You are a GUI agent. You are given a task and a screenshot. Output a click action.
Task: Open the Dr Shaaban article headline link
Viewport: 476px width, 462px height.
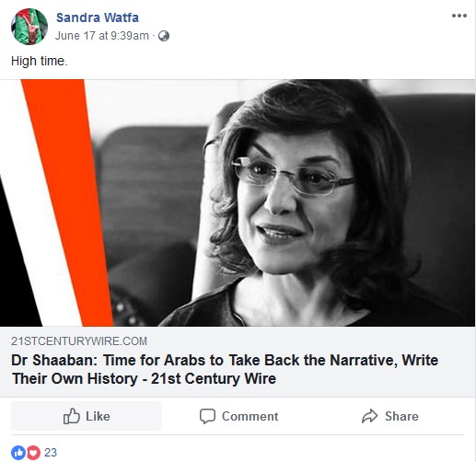[225, 369]
